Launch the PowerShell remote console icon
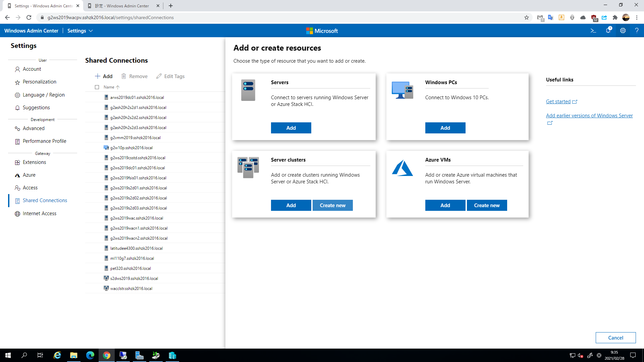The height and width of the screenshot is (362, 644). point(593,31)
